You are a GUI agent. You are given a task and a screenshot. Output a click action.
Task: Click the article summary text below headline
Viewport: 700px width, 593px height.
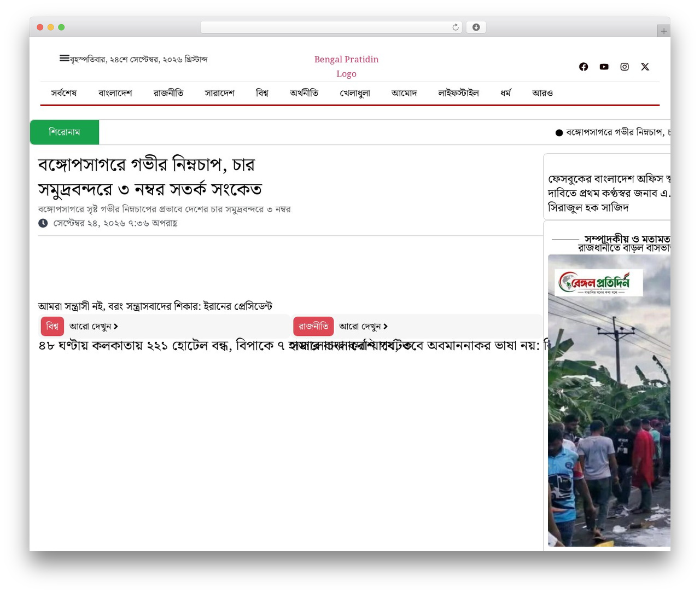(164, 209)
